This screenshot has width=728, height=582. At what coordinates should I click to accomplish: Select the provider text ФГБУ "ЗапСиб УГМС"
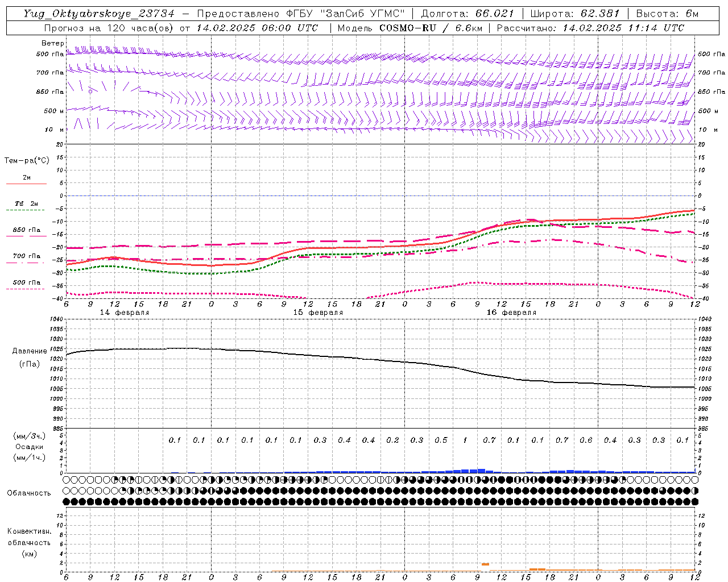click(x=345, y=14)
